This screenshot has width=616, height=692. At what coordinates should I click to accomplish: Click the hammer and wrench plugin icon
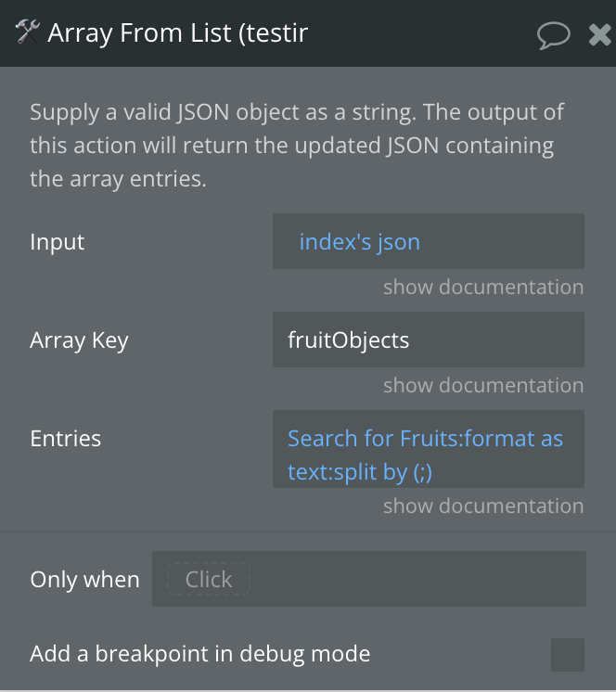click(27, 32)
